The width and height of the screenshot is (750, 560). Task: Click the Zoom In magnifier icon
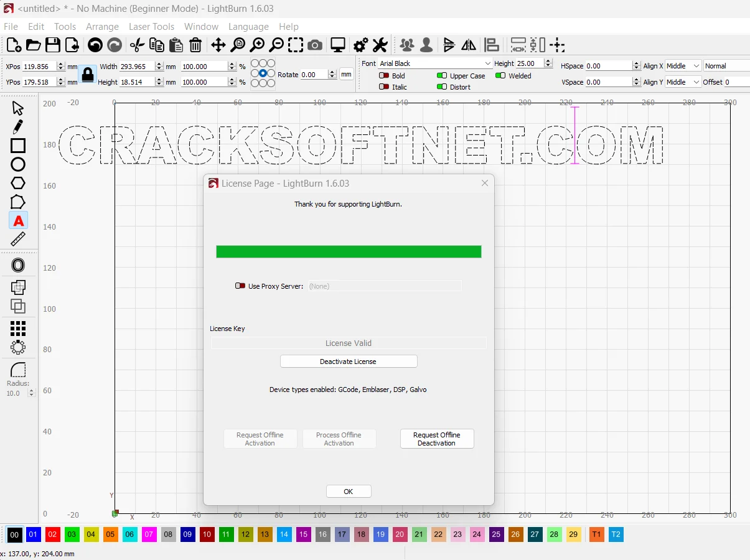coord(257,45)
